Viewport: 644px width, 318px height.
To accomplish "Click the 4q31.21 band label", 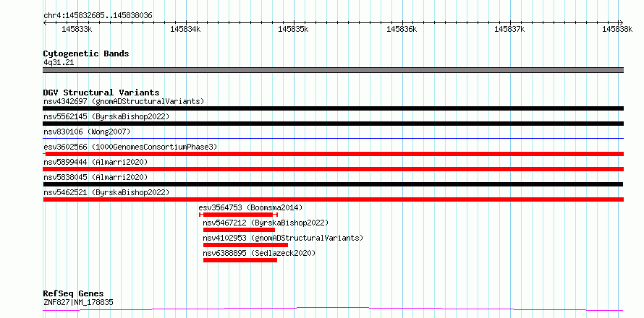I will tap(59, 63).
